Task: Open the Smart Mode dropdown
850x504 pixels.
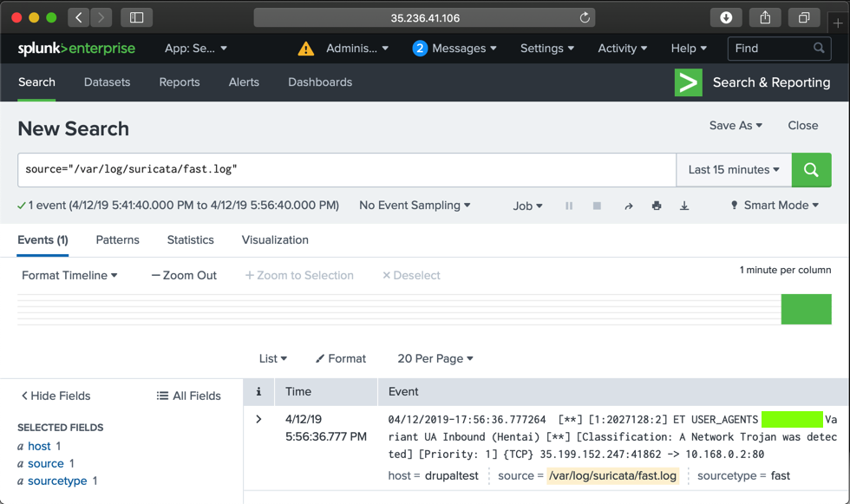Action: click(x=775, y=206)
